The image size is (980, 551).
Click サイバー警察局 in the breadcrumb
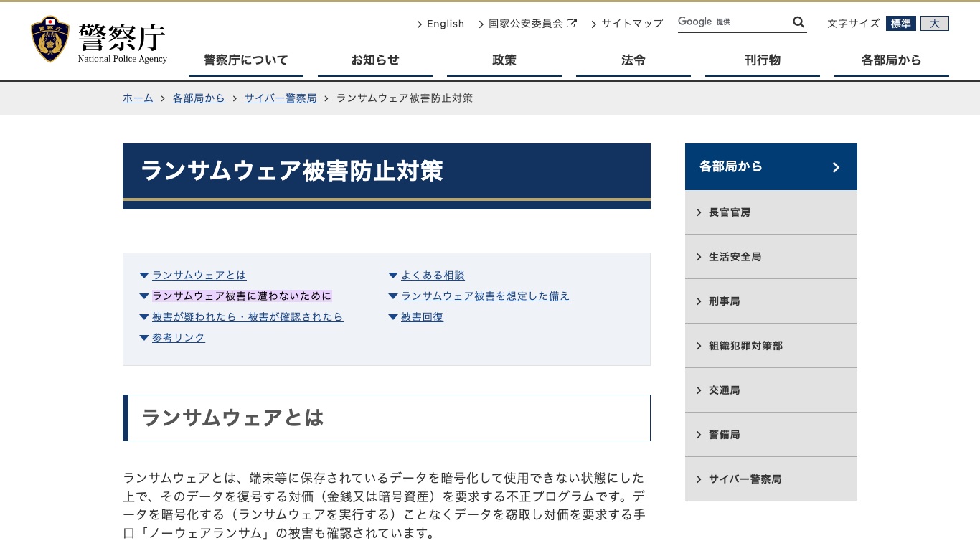pyautogui.click(x=281, y=98)
